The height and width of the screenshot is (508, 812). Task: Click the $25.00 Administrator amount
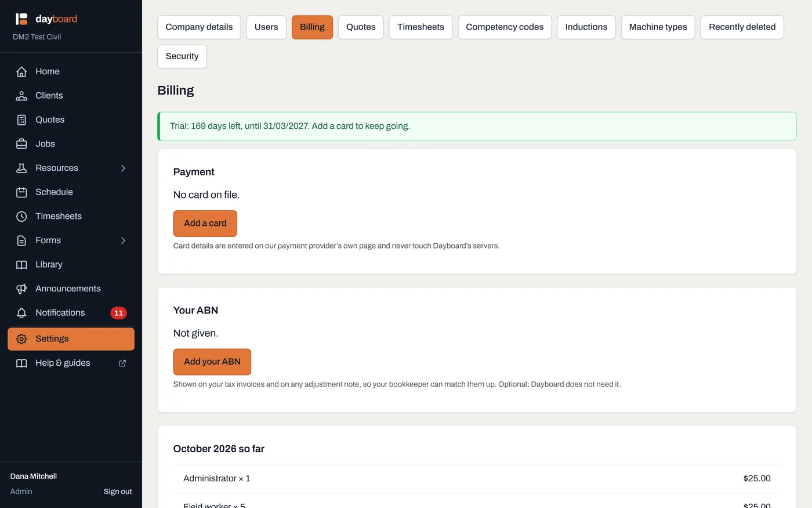tap(757, 478)
